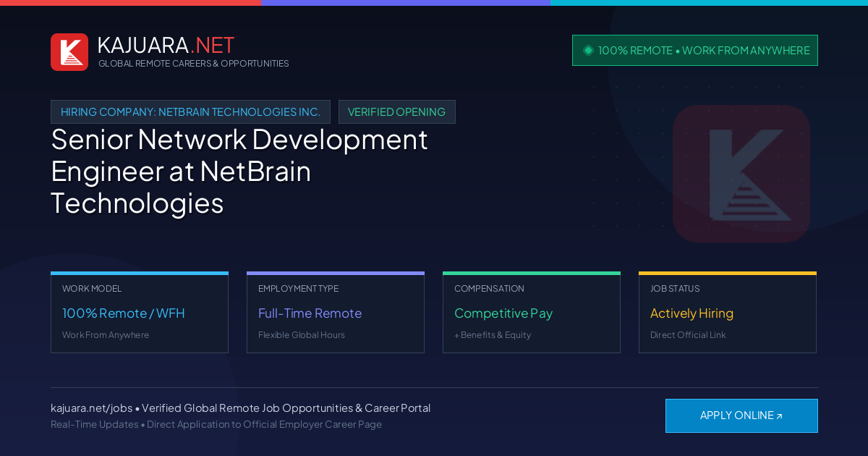This screenshot has width=868, height=456.
Task: Click the Job Status label
Action: [x=675, y=289]
